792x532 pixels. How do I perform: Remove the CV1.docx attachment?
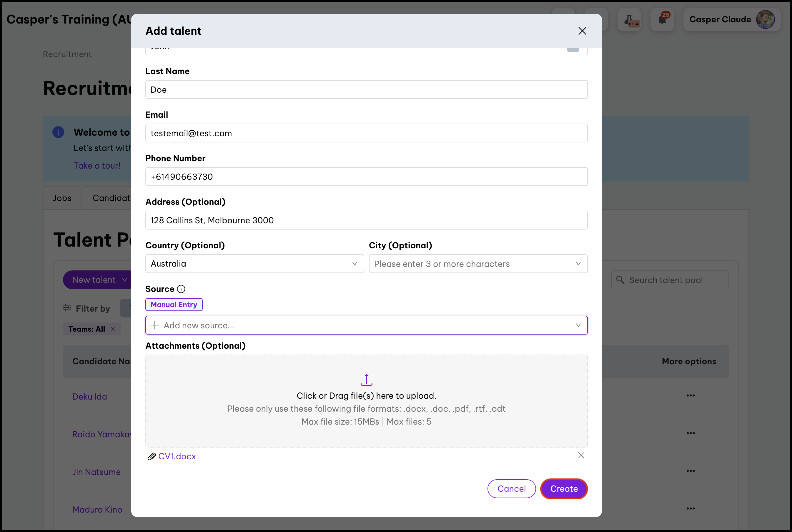[x=581, y=455]
